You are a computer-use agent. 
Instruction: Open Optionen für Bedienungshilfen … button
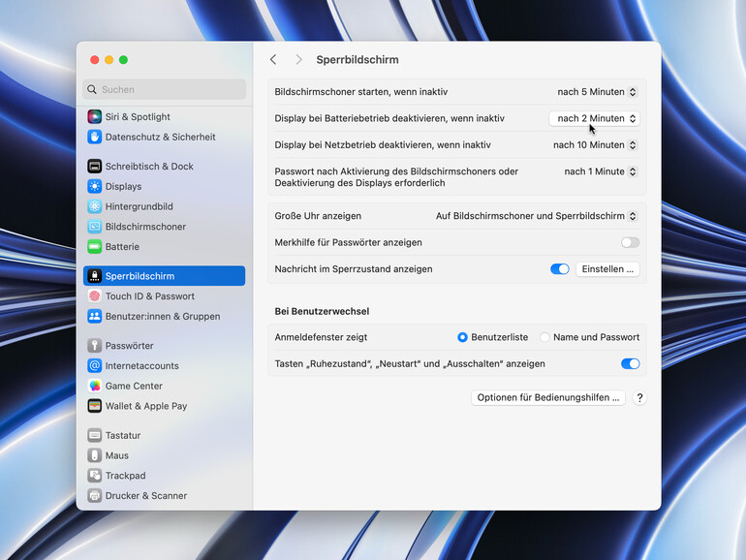pos(548,397)
